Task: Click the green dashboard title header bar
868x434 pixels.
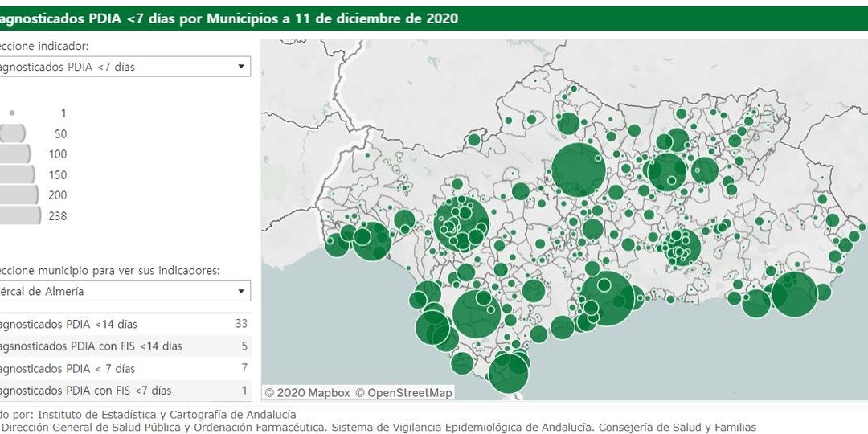Action: (x=434, y=18)
